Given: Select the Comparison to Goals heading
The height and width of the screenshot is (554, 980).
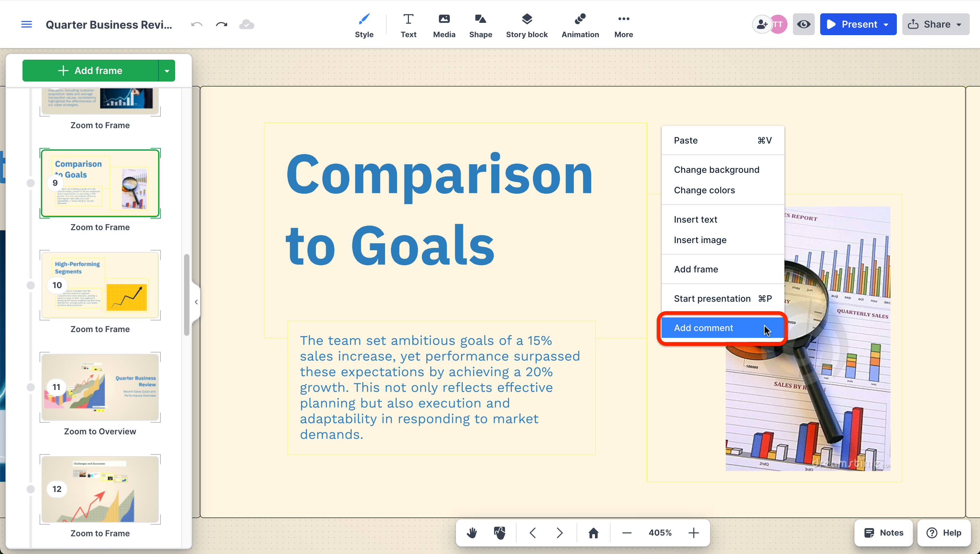Looking at the screenshot, I should click(x=439, y=209).
